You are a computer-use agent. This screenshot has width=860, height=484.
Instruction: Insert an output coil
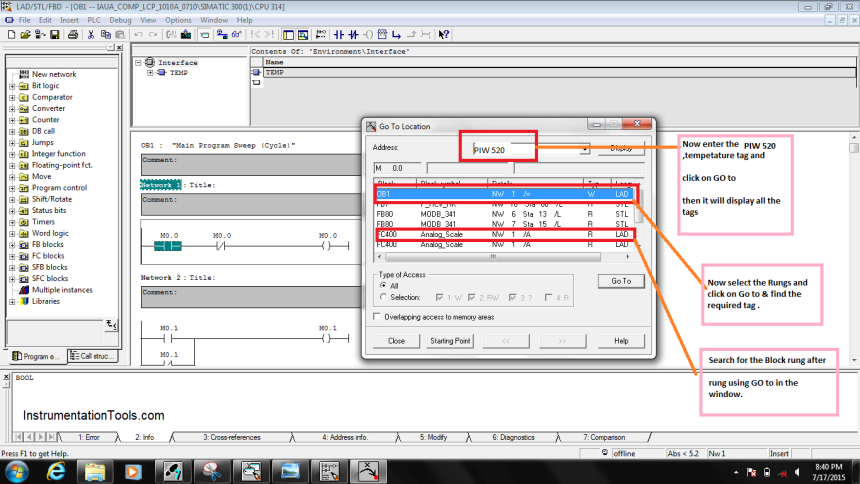[368, 35]
